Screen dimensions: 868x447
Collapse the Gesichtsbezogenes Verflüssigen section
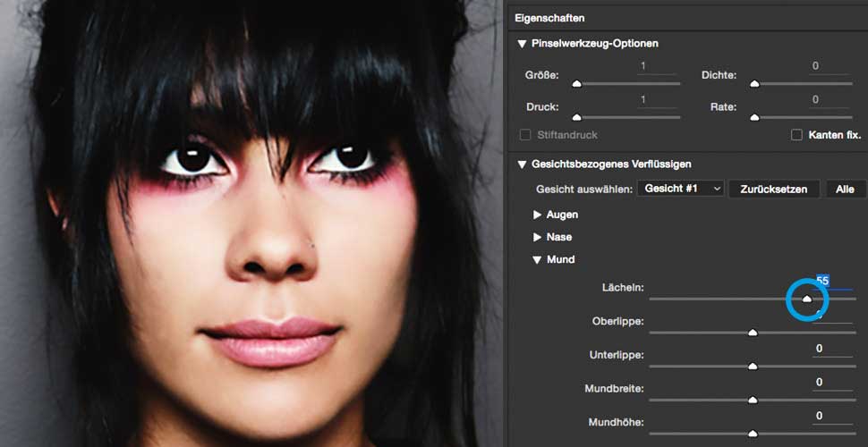tap(523, 164)
